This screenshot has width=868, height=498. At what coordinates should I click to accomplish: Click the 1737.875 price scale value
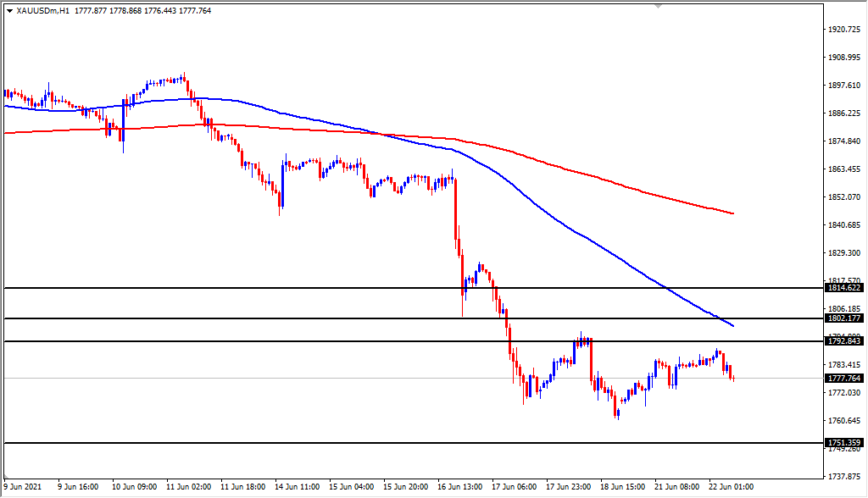[844, 477]
